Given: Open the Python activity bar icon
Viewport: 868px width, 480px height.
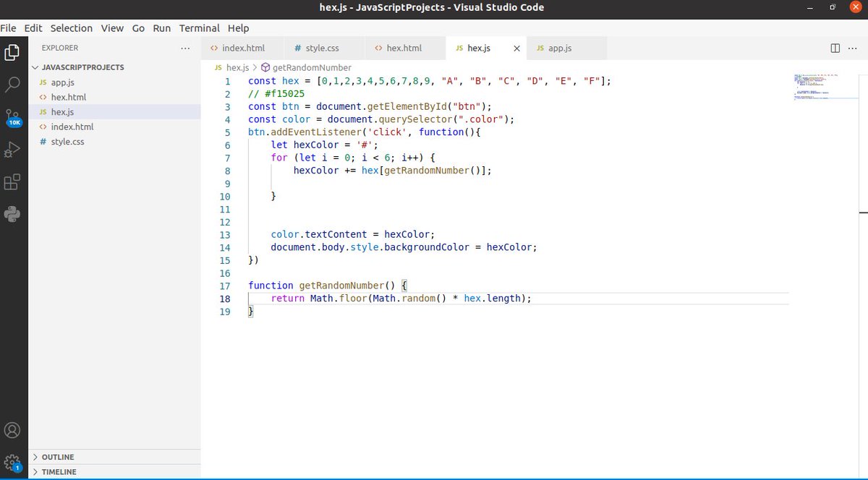Looking at the screenshot, I should point(12,214).
